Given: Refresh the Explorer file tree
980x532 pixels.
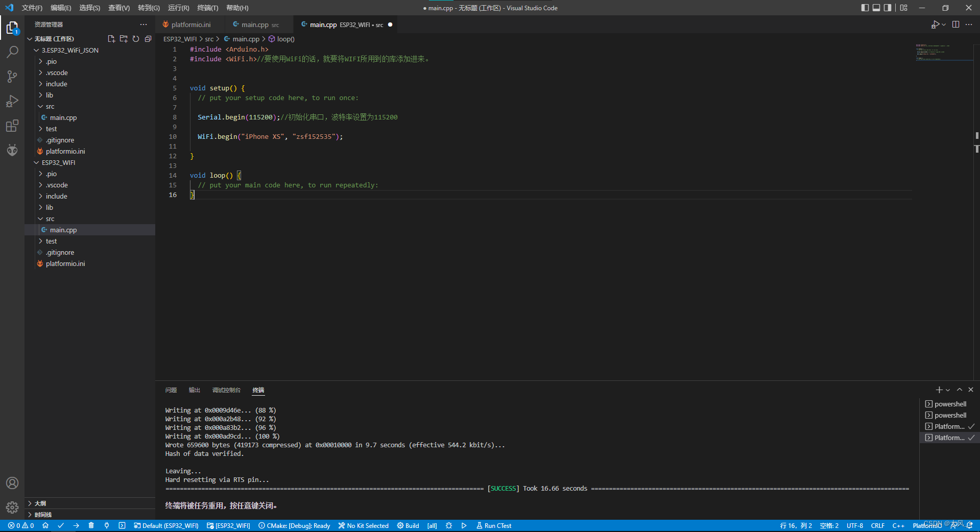Looking at the screenshot, I should (136, 39).
